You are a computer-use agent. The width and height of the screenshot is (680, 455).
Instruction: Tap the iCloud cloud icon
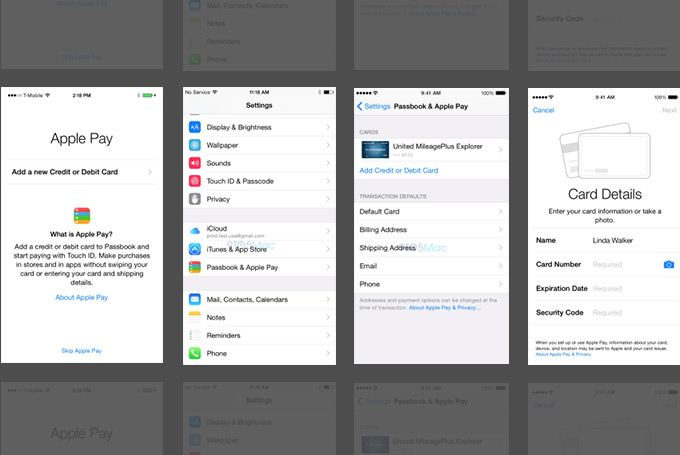coord(195,231)
